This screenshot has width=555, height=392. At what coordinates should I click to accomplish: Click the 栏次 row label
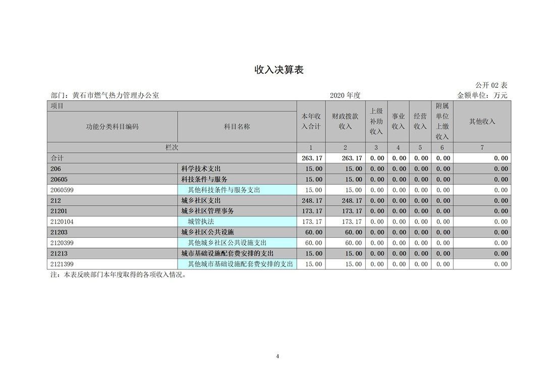172,147
